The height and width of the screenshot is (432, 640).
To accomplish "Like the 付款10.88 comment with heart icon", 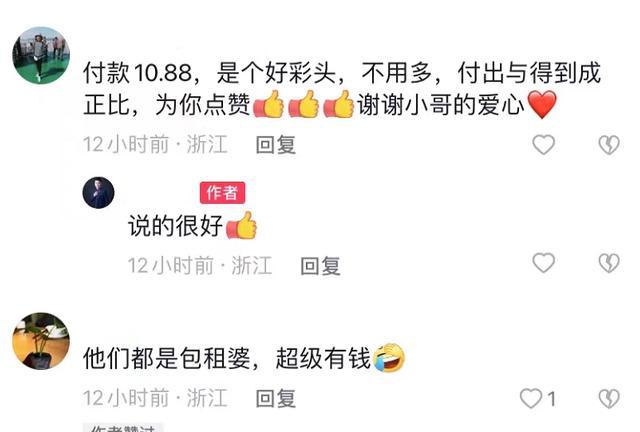I will point(543,144).
